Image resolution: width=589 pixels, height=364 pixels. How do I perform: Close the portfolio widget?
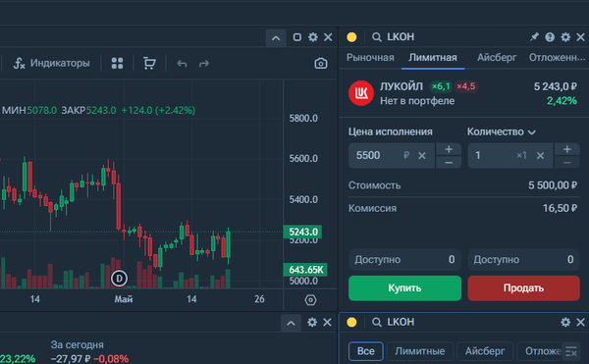point(327,323)
